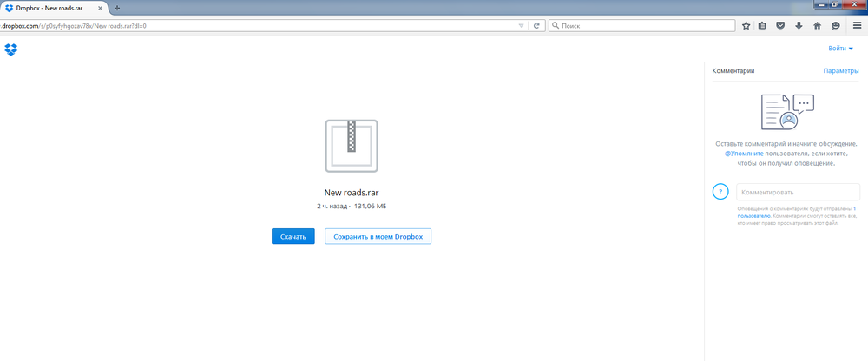The height and width of the screenshot is (361, 868).
Task: Show bookmarks list icon in toolbar
Action: tap(762, 25)
